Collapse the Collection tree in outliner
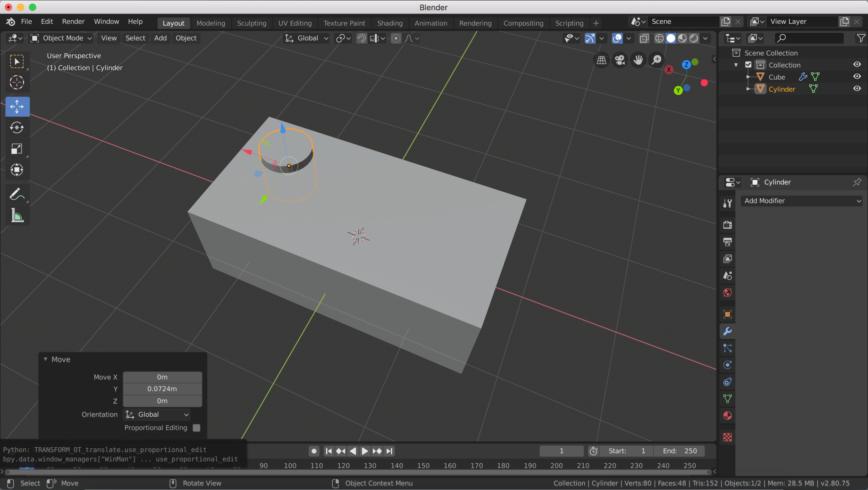Image resolution: width=868 pixels, height=490 pixels. 736,65
